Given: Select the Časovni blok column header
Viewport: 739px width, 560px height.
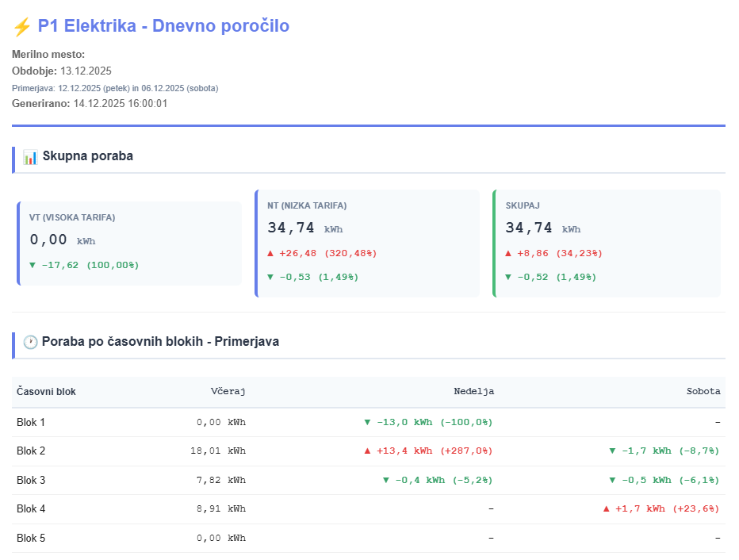Looking at the screenshot, I should tap(46, 392).
